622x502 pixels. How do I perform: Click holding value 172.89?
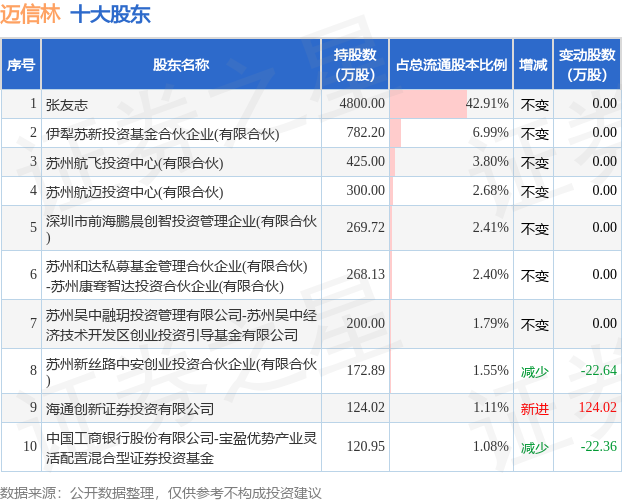tap(365, 370)
